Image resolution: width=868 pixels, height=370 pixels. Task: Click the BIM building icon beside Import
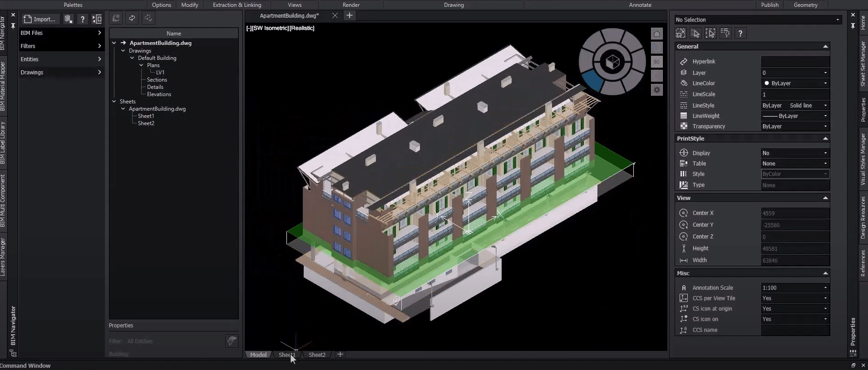coord(68,19)
